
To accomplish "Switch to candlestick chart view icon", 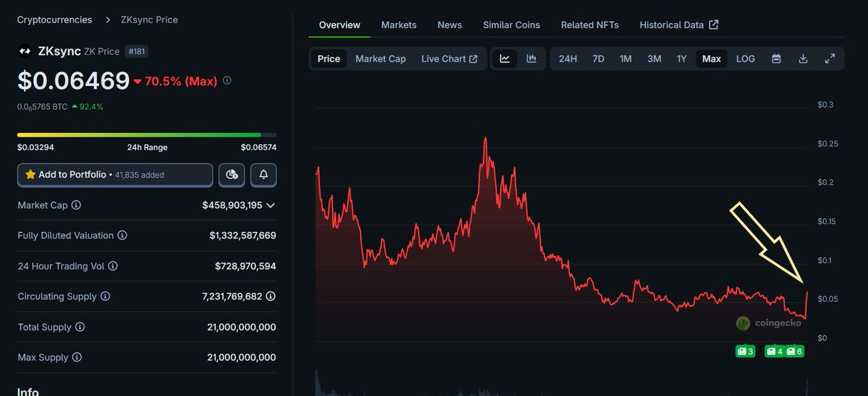I will (x=532, y=59).
